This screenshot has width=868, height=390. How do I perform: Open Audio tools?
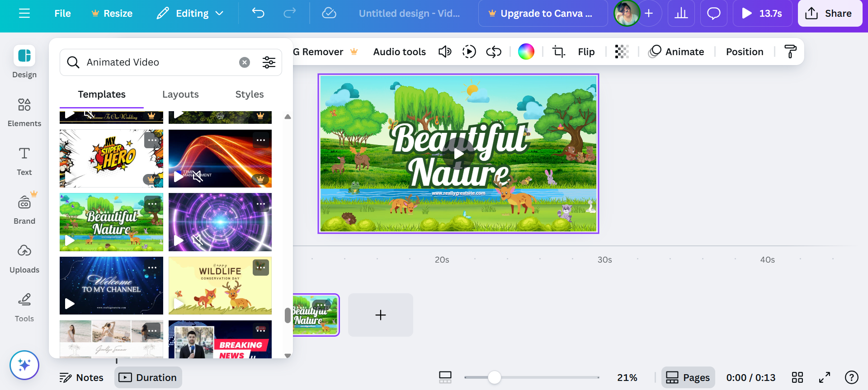399,52
